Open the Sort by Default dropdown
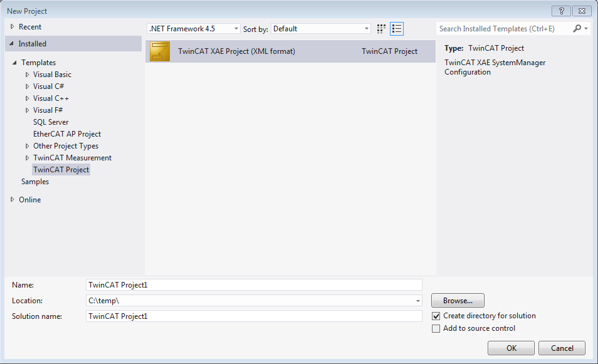 pos(321,29)
